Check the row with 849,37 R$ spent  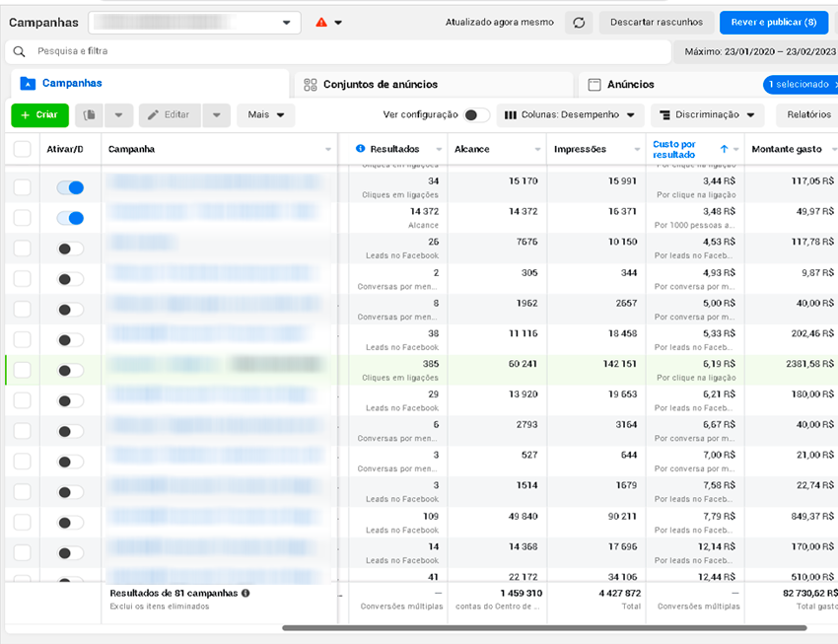click(22, 522)
